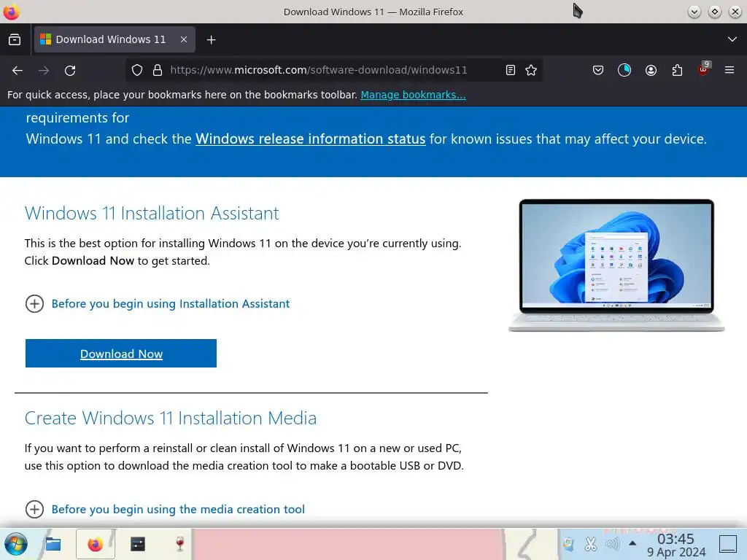Open the clipboard scissors tray icon

click(591, 543)
